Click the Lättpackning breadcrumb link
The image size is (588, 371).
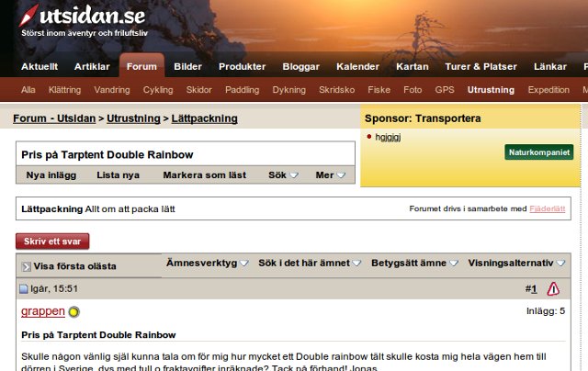[205, 118]
